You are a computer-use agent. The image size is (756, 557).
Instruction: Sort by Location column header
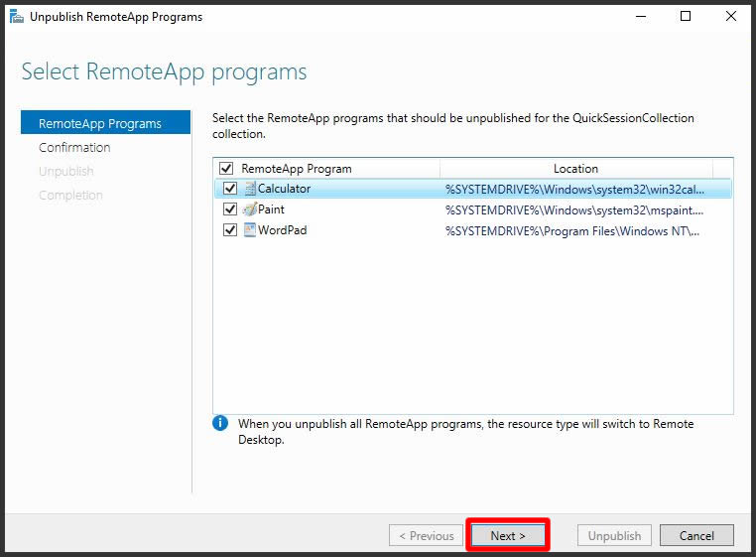[575, 169]
